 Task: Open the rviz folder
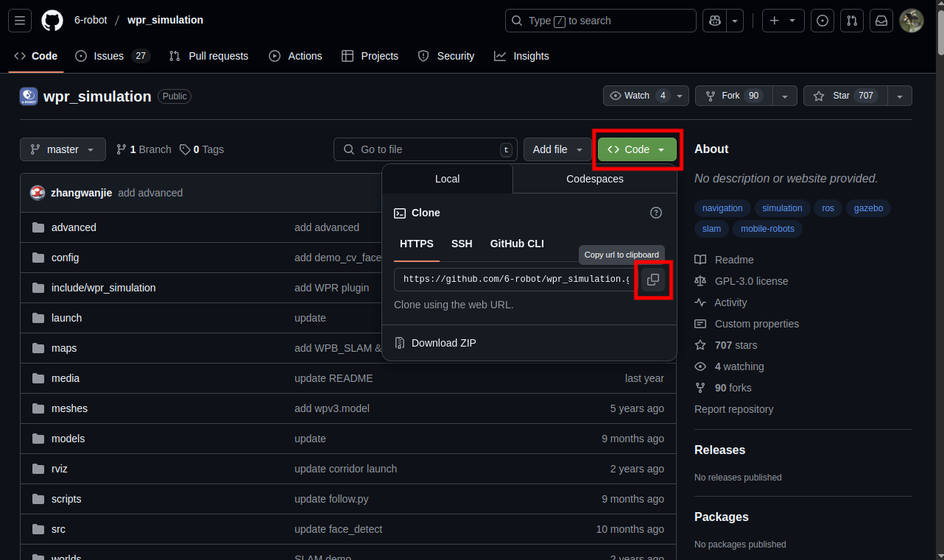tap(60, 469)
